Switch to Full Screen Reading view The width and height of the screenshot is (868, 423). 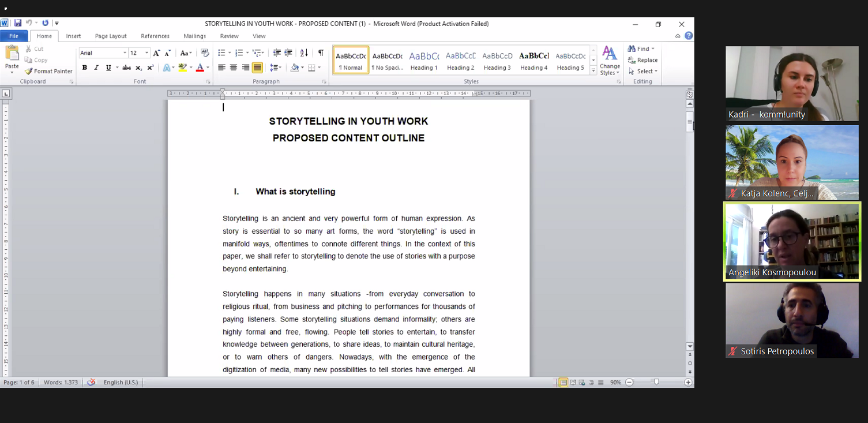573,383
